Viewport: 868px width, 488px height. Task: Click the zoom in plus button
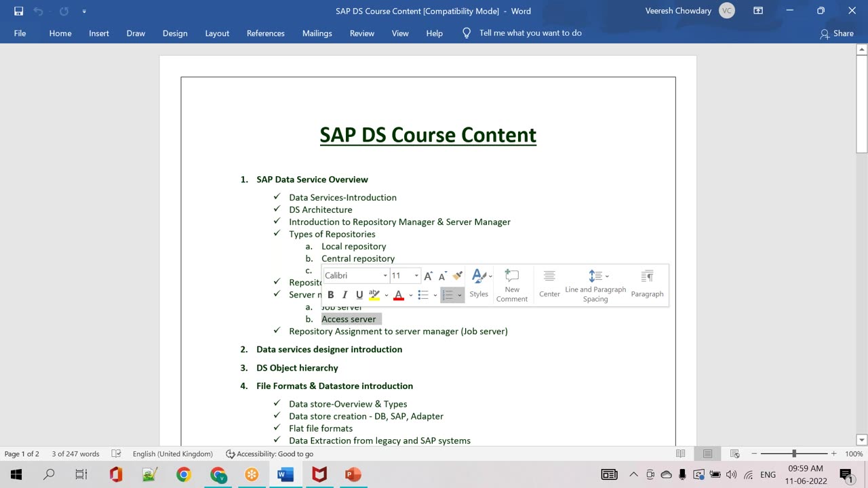click(834, 454)
